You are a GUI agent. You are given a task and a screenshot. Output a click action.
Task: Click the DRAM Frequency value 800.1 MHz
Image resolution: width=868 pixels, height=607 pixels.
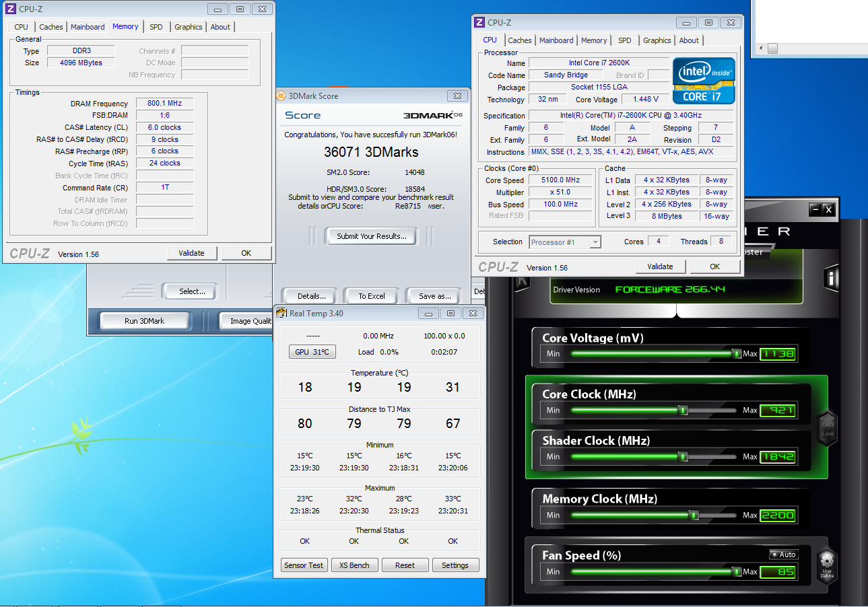coord(165,104)
